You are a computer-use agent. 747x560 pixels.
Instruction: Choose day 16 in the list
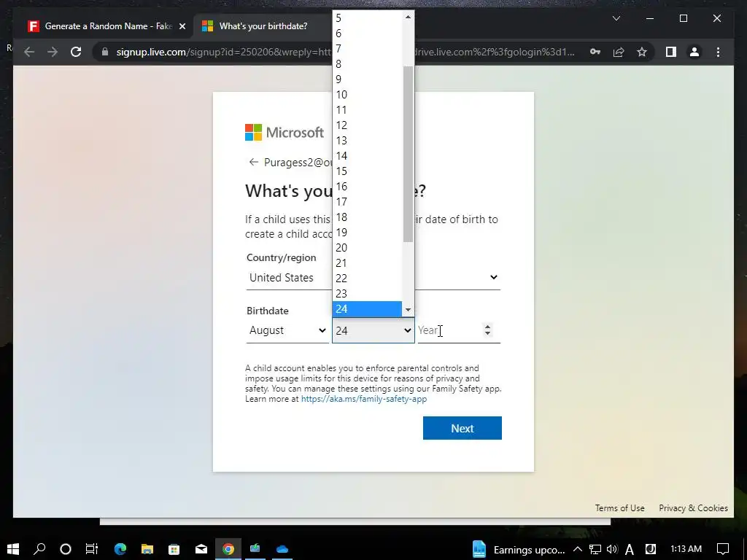[367, 186]
